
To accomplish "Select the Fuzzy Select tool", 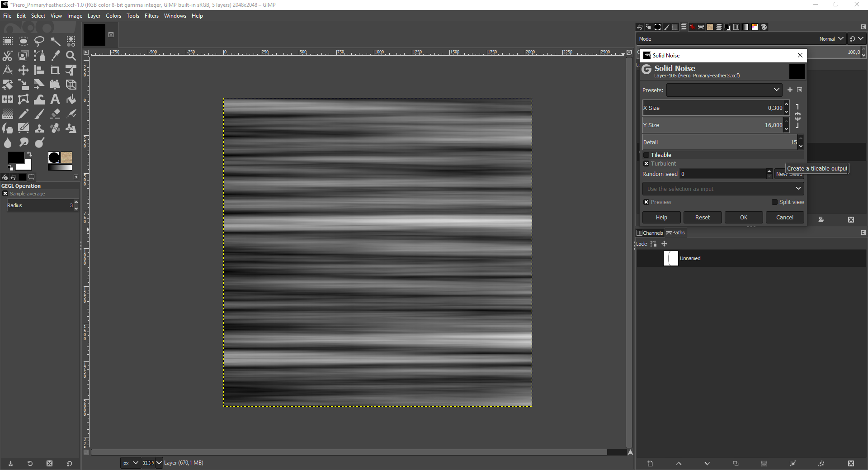I will (55, 41).
